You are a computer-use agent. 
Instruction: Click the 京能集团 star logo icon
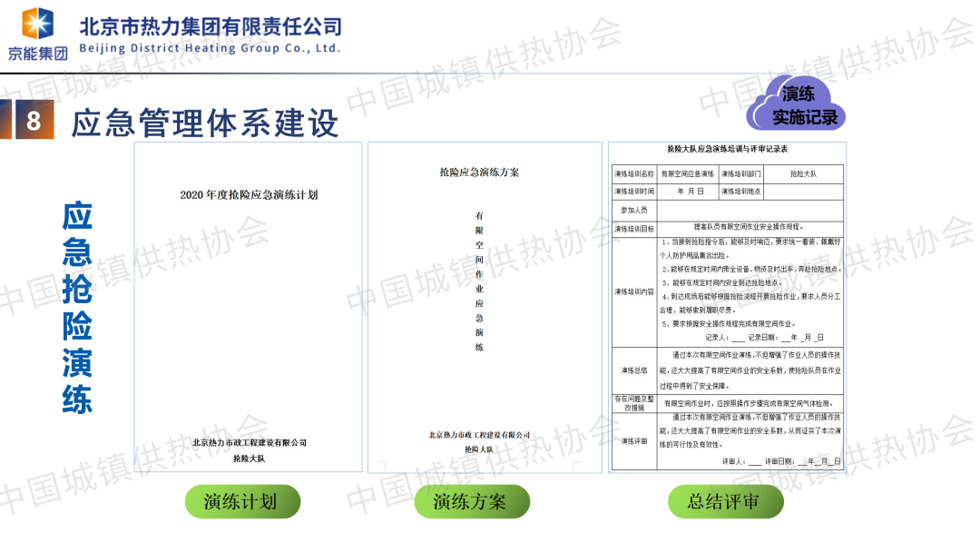[37, 24]
